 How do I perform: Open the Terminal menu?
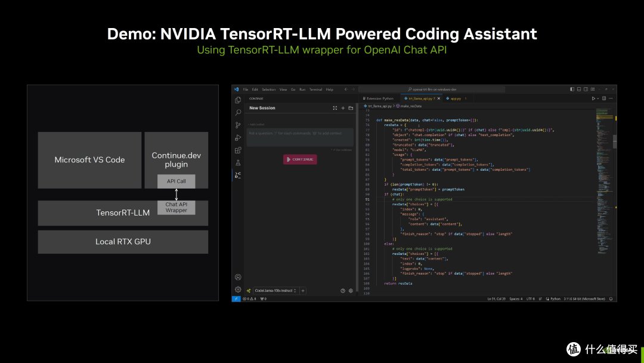(x=315, y=89)
